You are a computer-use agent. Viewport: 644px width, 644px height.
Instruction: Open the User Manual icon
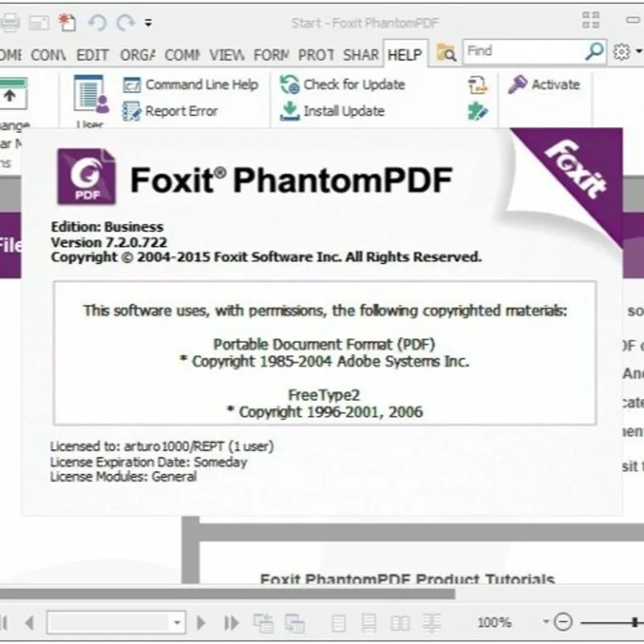(x=91, y=95)
